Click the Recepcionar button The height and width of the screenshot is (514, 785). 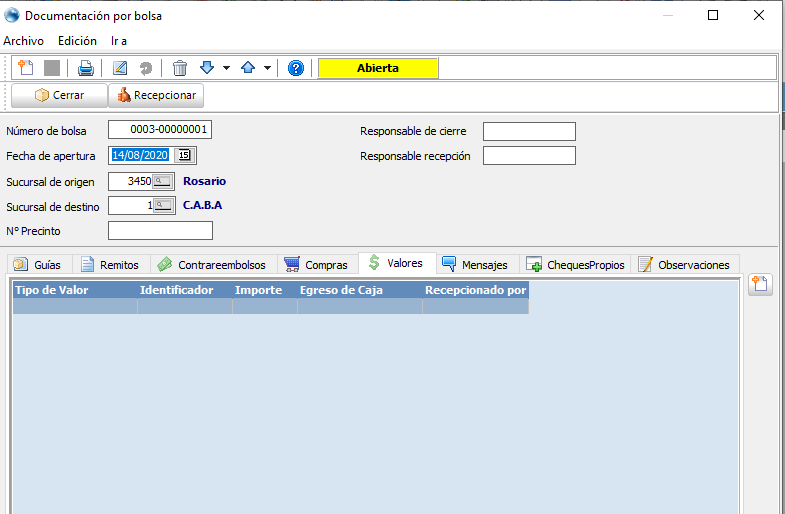(156, 95)
